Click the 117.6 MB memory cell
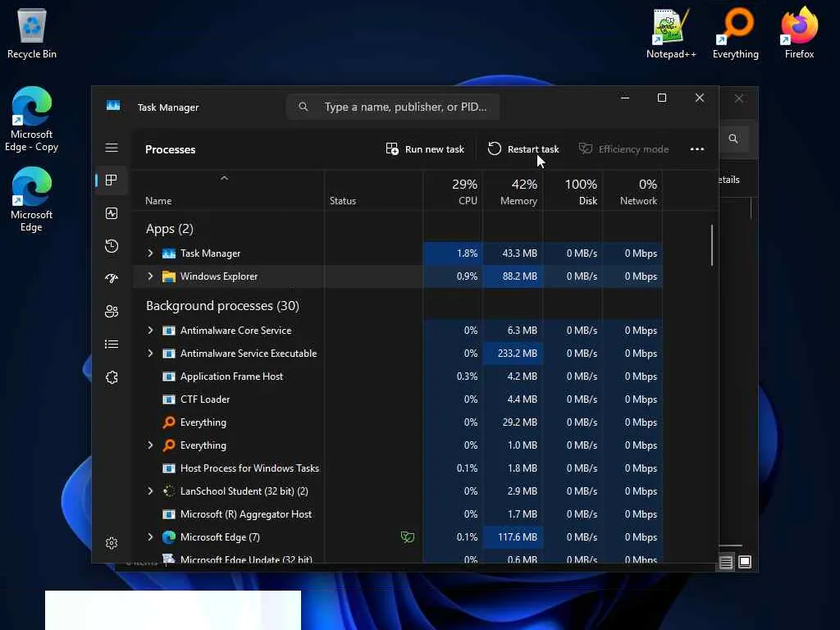Screen dimensions: 840x630 click(x=513, y=536)
